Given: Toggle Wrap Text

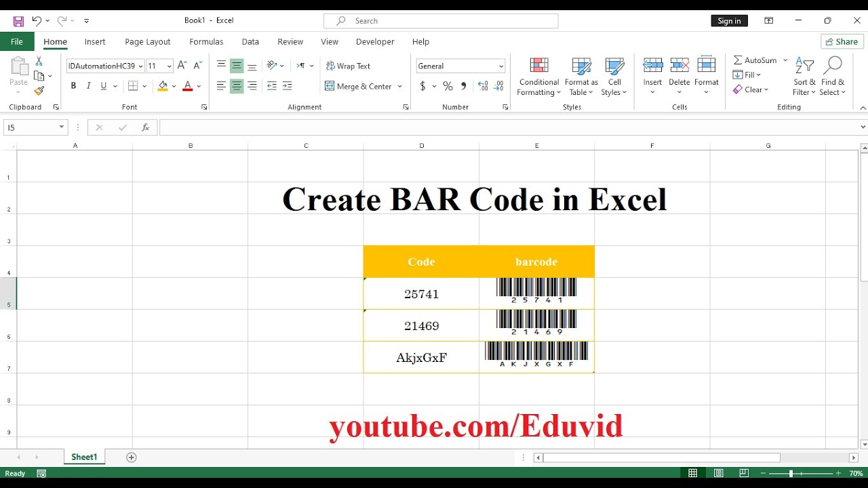Looking at the screenshot, I should click(x=348, y=66).
